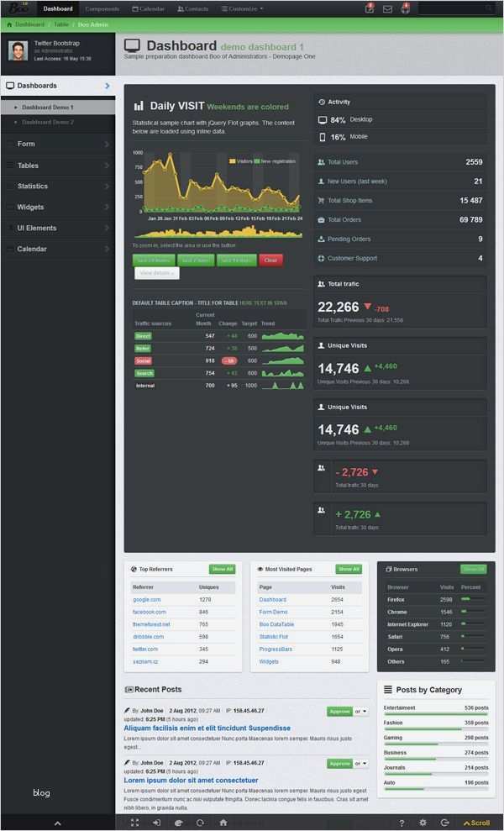Click the mail envelope icon in top bar
Image resolution: width=504 pixels, height=831 pixels.
coord(387,9)
